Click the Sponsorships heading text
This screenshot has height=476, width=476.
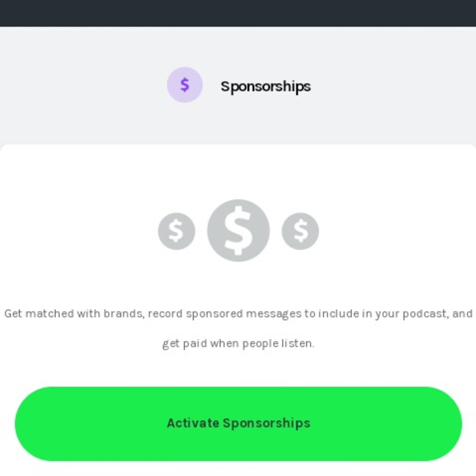[x=266, y=87]
